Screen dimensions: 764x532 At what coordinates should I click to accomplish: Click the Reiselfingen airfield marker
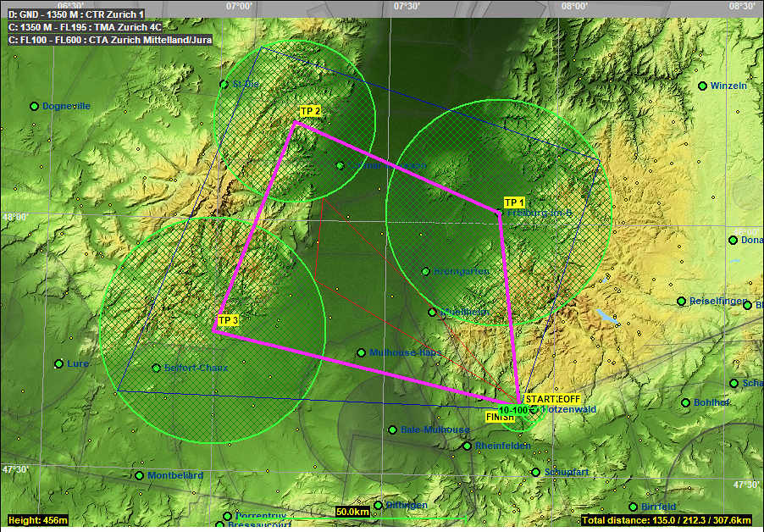(681, 301)
